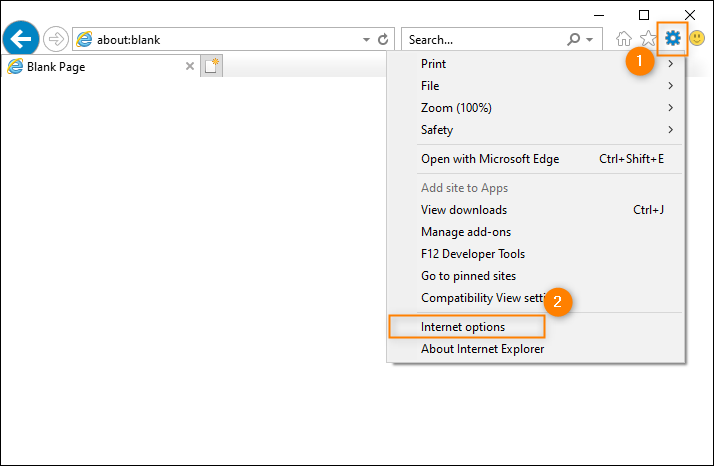Click the Refresh page icon
Screen dimensions: 714x466
point(383,40)
